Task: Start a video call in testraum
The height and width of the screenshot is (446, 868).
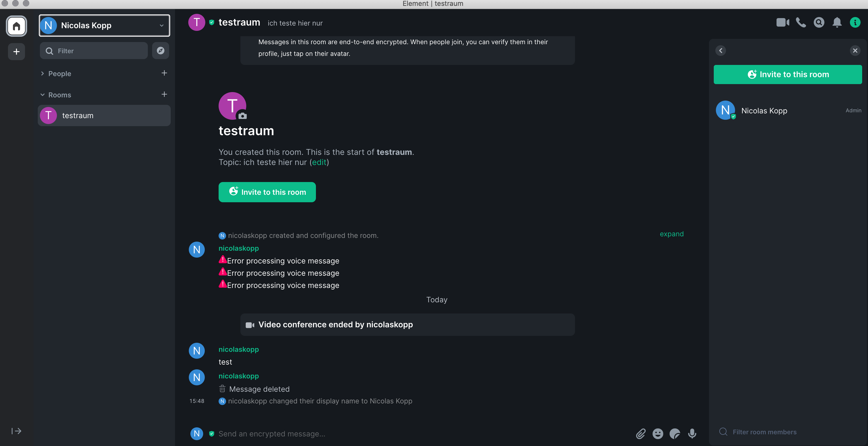Action: coord(782,23)
